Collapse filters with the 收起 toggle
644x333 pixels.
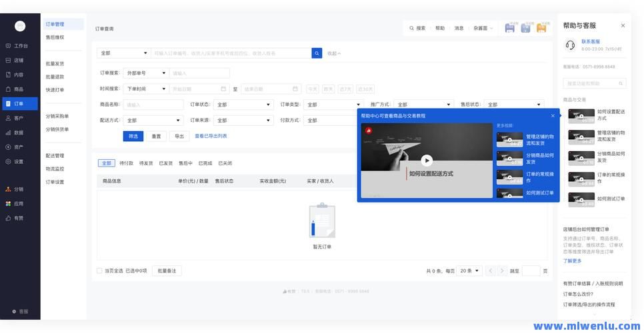coord(333,53)
